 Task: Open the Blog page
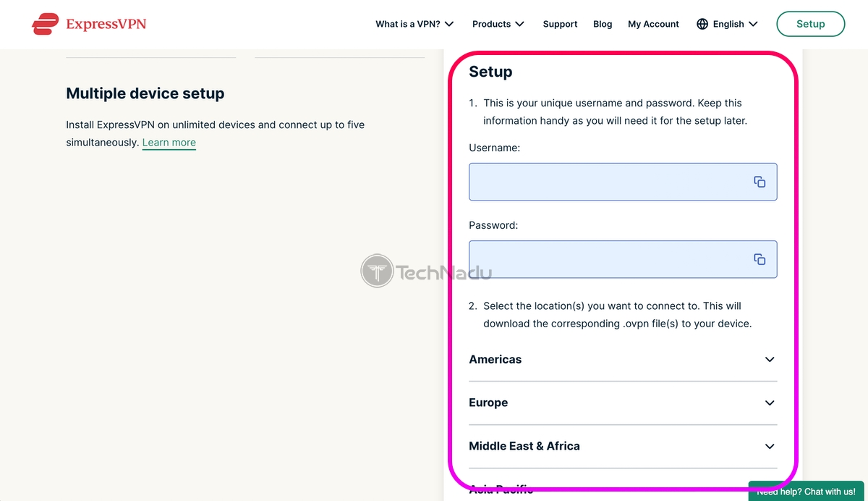click(603, 24)
